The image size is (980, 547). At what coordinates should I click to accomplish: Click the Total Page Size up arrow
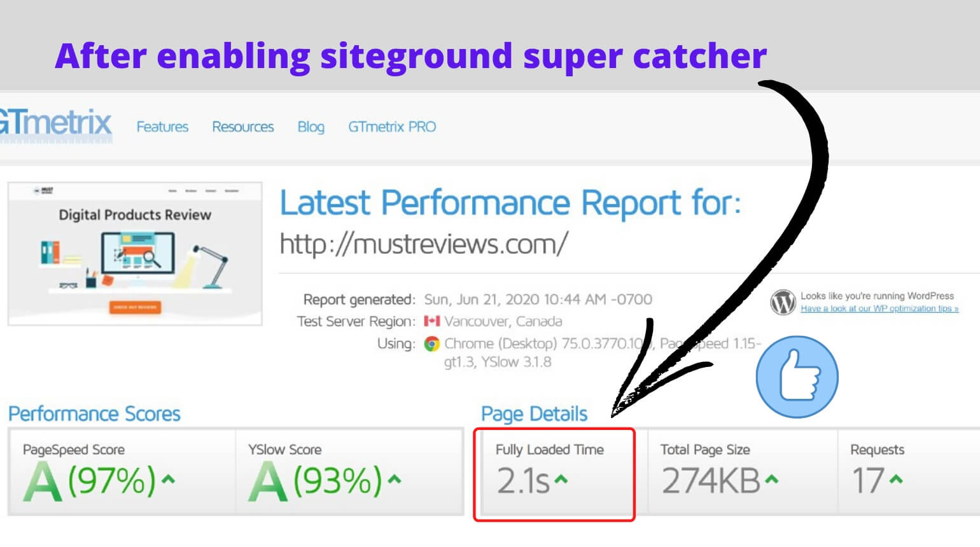[771, 479]
